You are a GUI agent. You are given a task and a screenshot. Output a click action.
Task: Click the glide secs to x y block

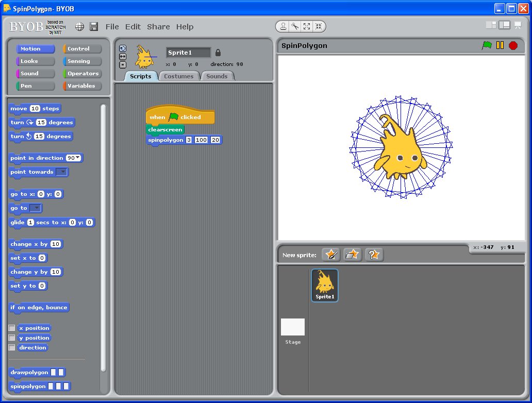click(52, 223)
